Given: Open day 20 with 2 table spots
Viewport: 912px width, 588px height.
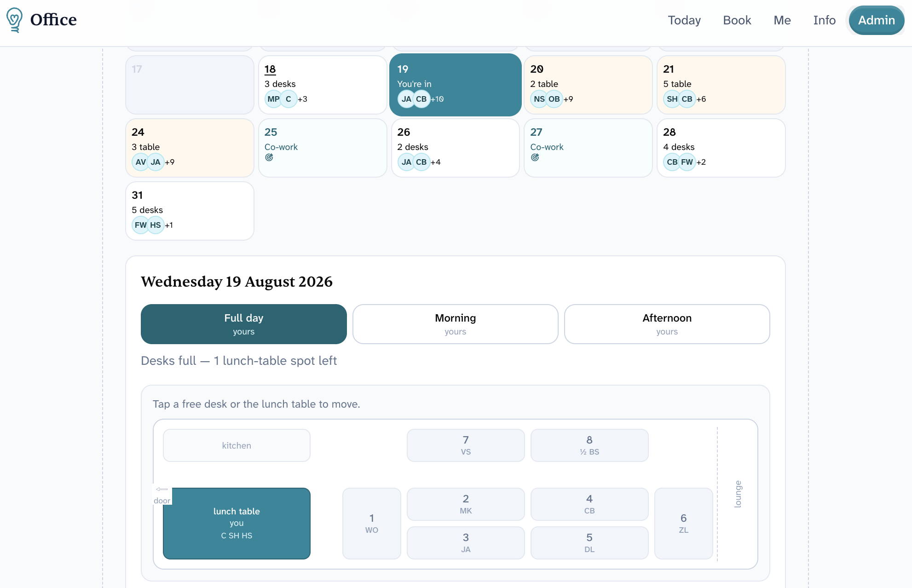Looking at the screenshot, I should click(x=588, y=85).
